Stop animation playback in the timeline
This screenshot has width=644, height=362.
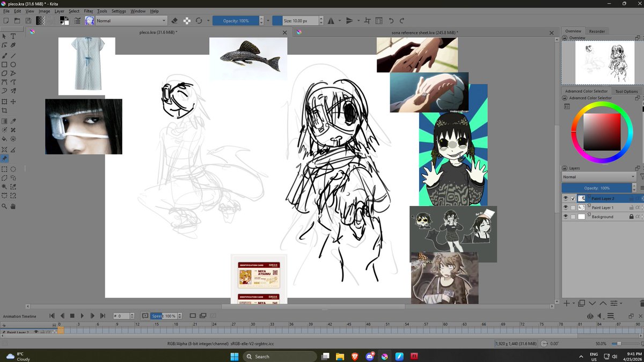click(x=72, y=316)
